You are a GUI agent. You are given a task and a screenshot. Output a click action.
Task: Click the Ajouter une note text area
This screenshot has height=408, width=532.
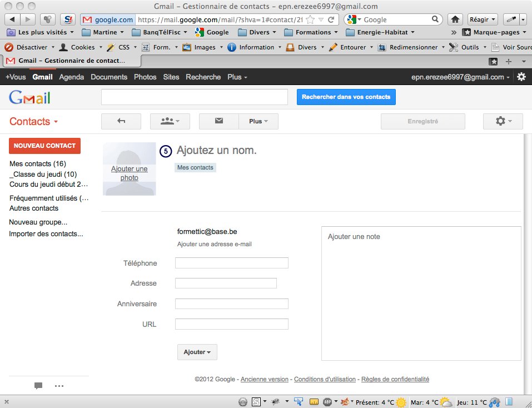(421, 293)
